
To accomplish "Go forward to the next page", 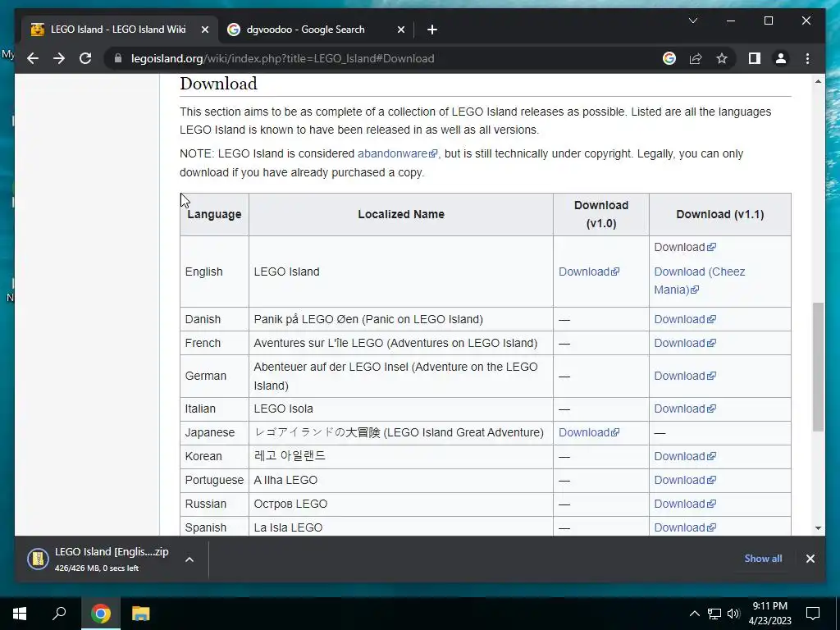I will click(x=59, y=58).
